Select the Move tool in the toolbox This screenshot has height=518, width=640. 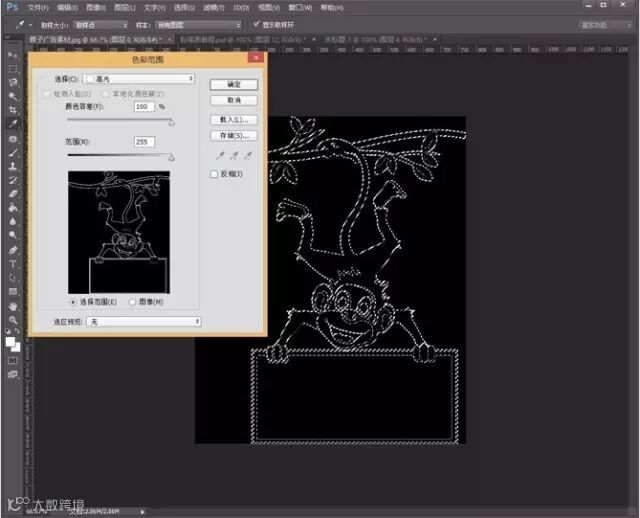(13, 55)
